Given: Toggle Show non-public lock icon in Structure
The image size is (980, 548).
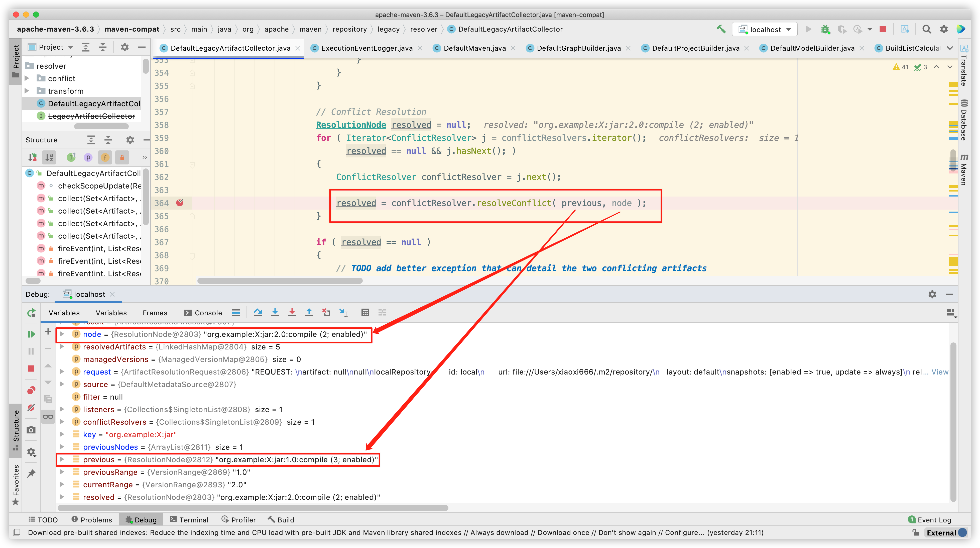Looking at the screenshot, I should 122,157.
